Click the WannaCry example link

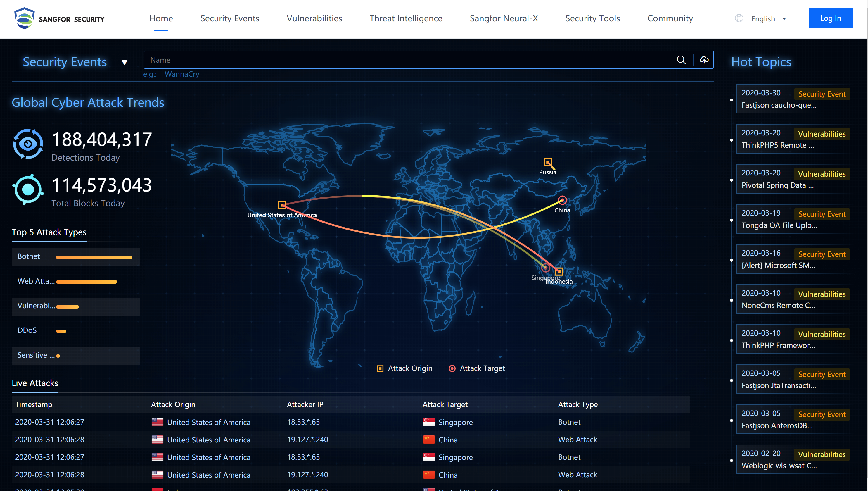pos(181,74)
